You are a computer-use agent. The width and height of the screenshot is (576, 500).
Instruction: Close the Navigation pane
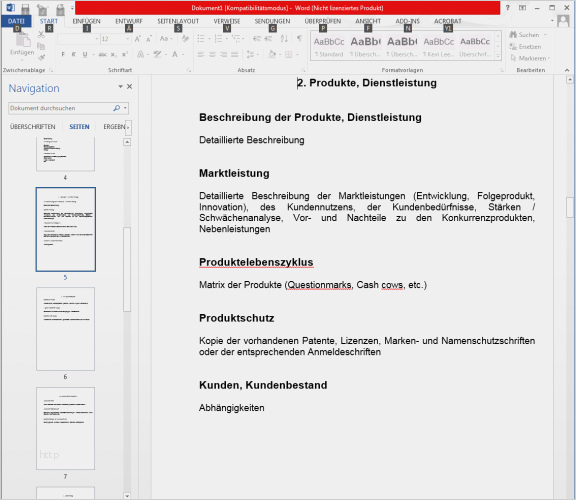[x=129, y=86]
